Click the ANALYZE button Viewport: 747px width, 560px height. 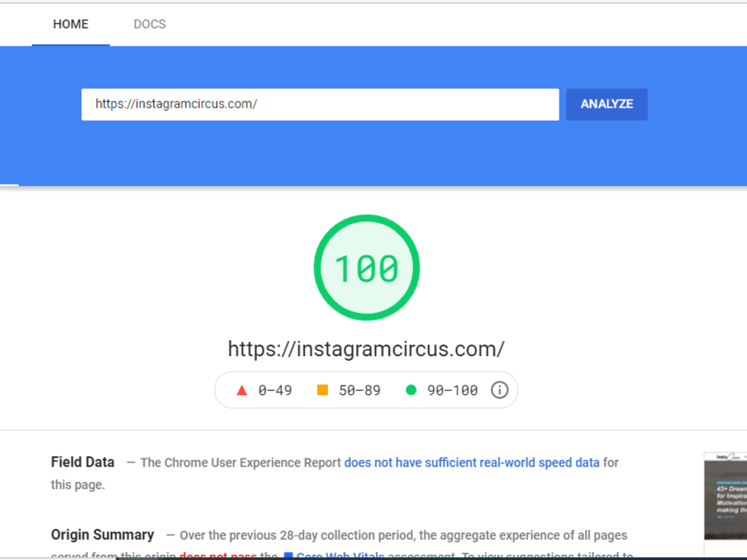point(607,105)
